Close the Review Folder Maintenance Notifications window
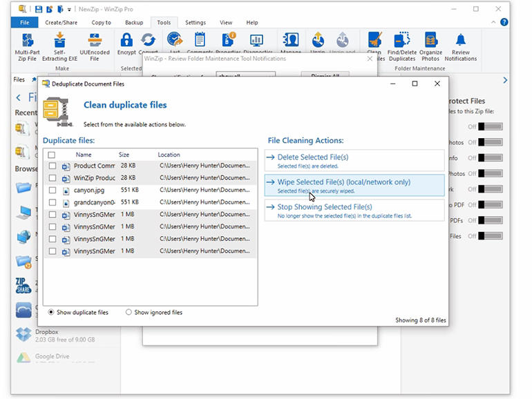Viewport: 532px width, 399px height. (x=370, y=59)
